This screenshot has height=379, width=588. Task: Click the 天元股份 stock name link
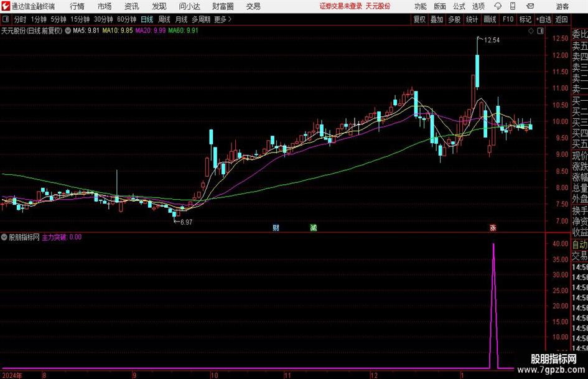pos(378,6)
